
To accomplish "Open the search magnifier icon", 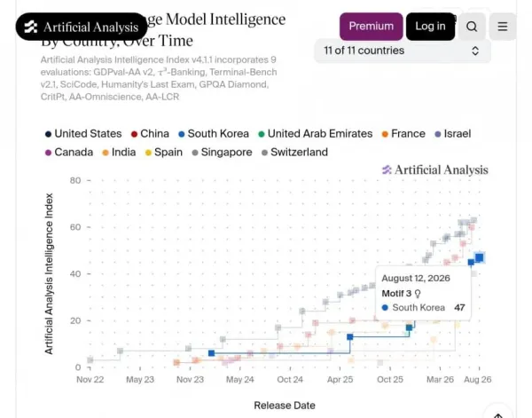I will pyautogui.click(x=472, y=27).
